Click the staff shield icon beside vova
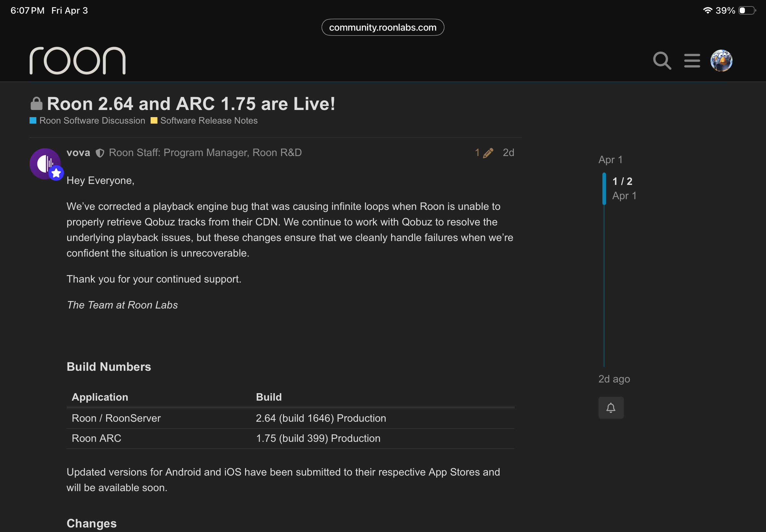This screenshot has height=532, width=766. 100,153
